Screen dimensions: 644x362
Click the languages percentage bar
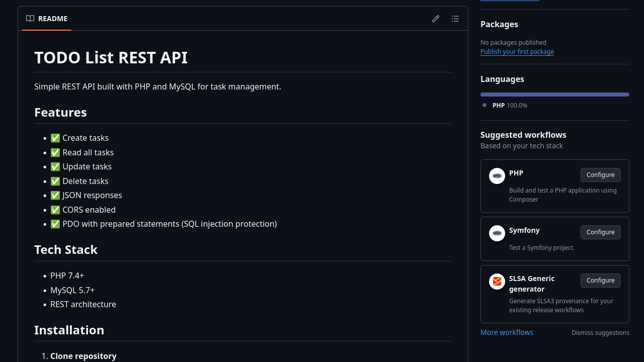[554, 95]
